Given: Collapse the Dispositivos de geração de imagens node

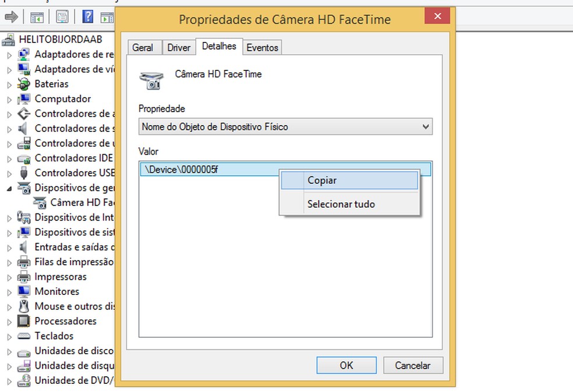Looking at the screenshot, I should point(9,188).
